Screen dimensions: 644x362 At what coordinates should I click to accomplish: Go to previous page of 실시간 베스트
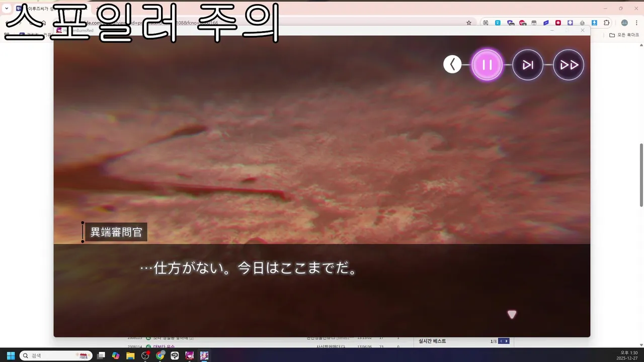[501, 341]
